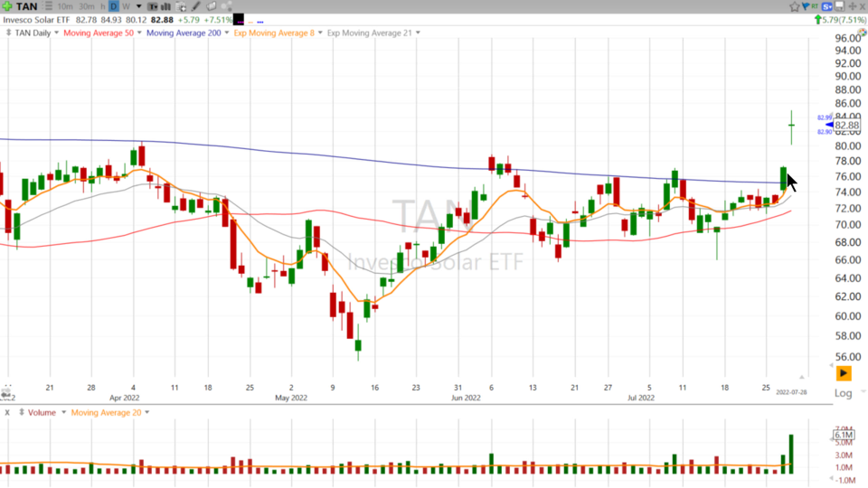Switch to the daily D timeframe
868x488 pixels.
[114, 6]
